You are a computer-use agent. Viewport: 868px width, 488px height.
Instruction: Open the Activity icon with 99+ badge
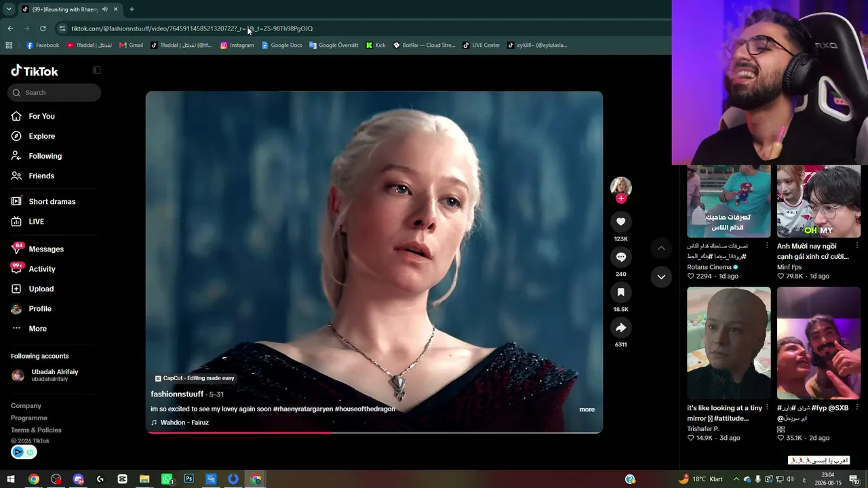coord(16,269)
